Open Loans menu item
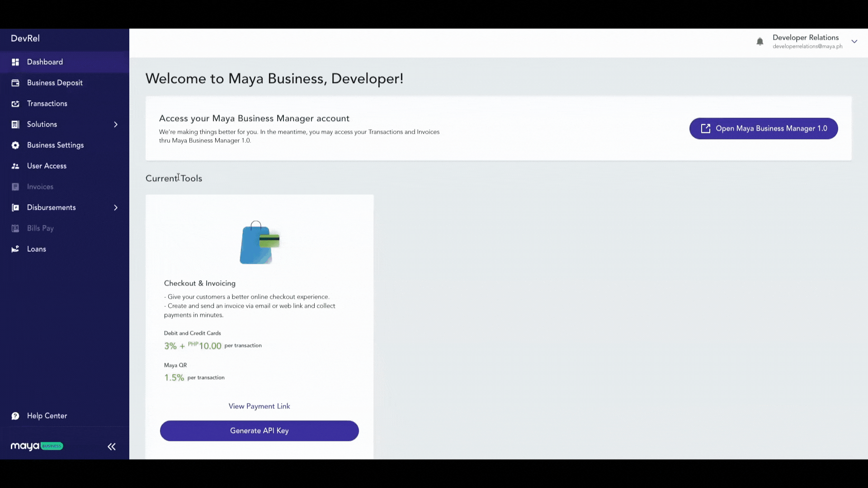 pos(65,249)
